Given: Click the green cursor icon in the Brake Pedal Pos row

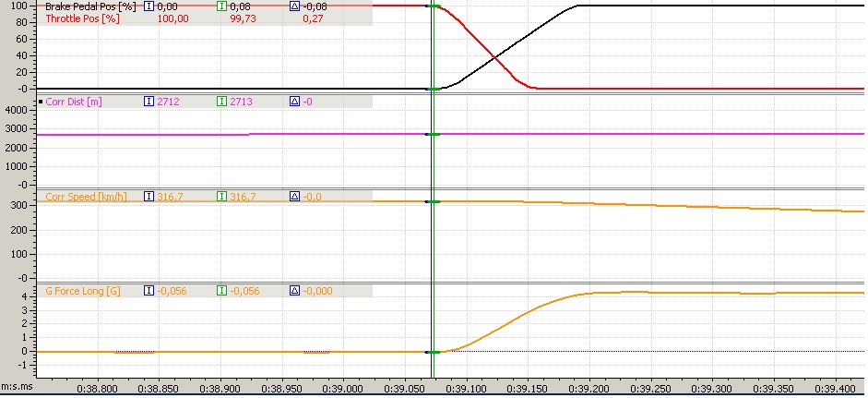Looking at the screenshot, I should pos(220,6).
